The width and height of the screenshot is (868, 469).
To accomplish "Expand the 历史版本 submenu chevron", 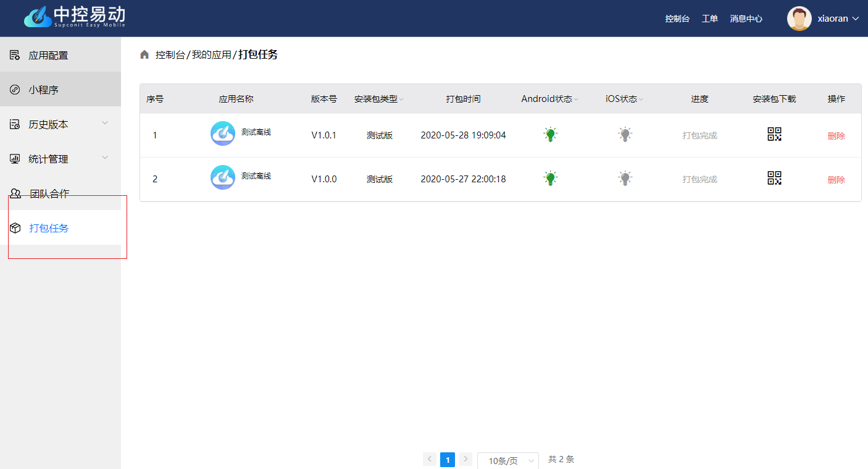I will [x=105, y=123].
